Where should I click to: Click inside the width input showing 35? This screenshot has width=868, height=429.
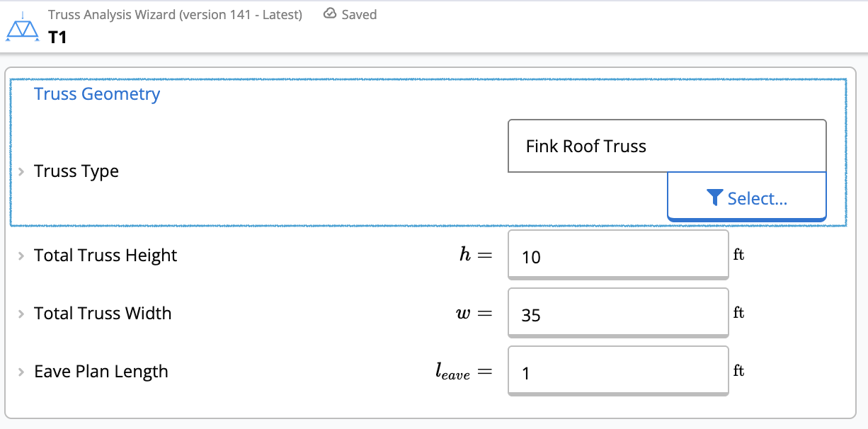(616, 313)
